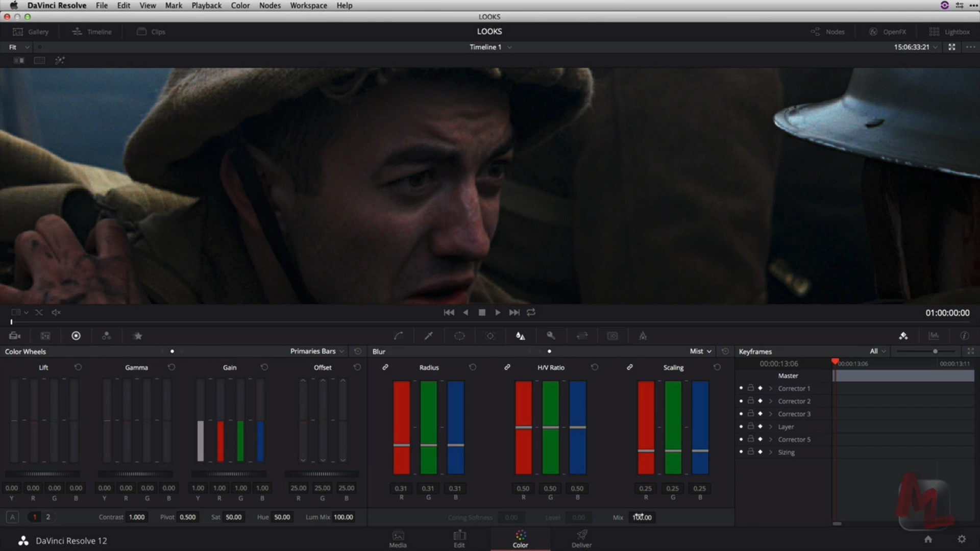Open the Key palette icon
Screen dimensions: 980x551
point(551,336)
